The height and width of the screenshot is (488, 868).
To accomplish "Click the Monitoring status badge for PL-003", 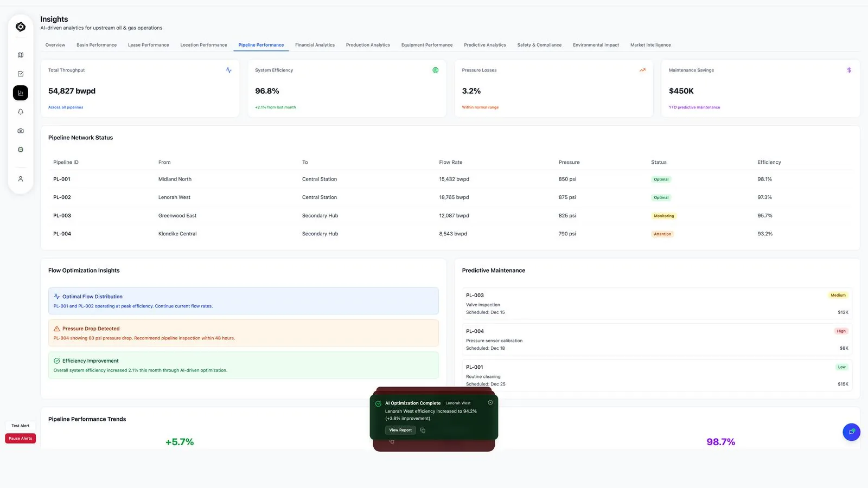I will pos(664,216).
